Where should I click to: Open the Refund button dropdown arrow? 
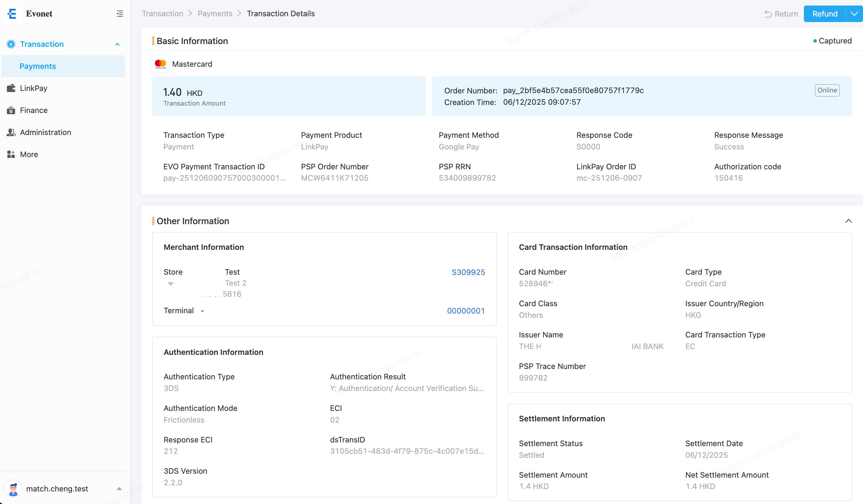[x=854, y=14]
